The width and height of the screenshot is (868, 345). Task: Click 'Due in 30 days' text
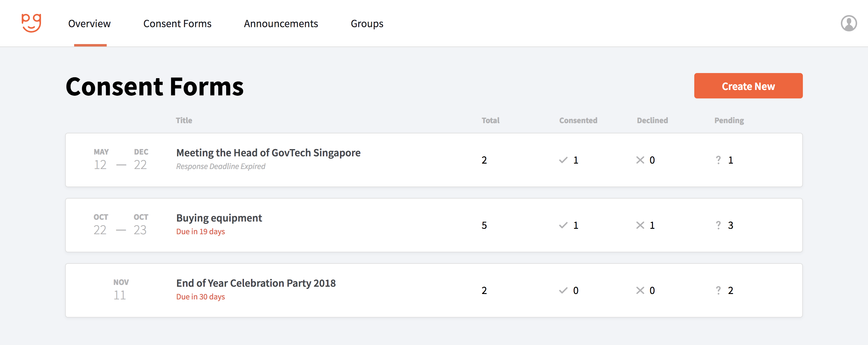(x=201, y=296)
